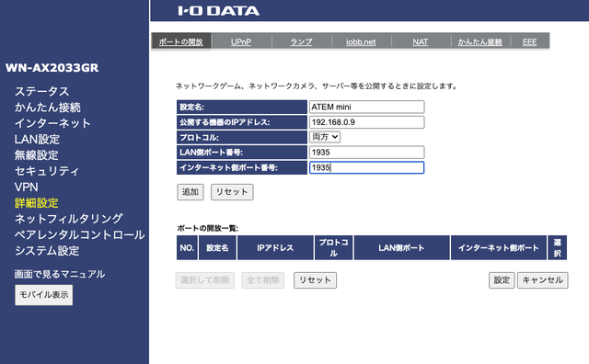This screenshot has width=589, height=364.
Task: Open 画面で見るマニュアル link
Action: [x=59, y=274]
